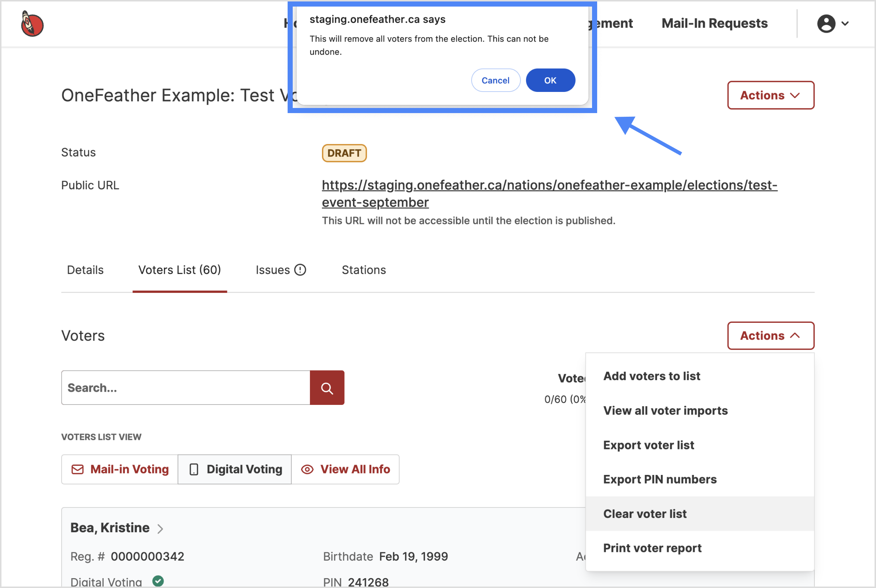The height and width of the screenshot is (588, 876).
Task: Open the election Actions dropdown at top
Action: pos(771,95)
